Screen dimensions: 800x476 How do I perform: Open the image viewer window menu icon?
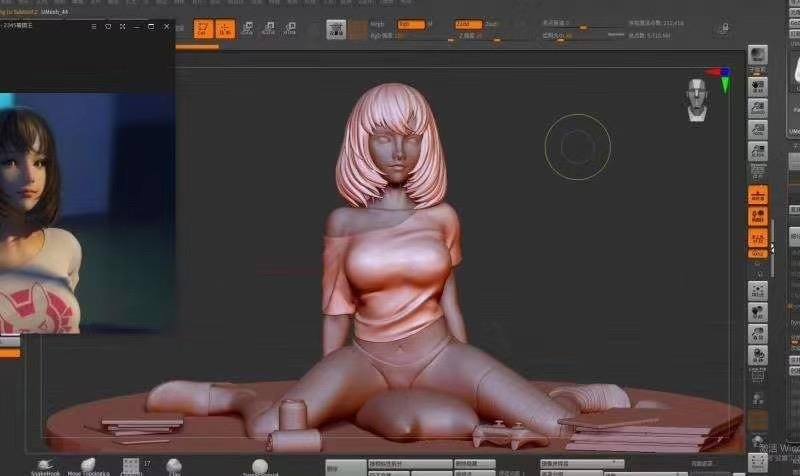coord(93,26)
